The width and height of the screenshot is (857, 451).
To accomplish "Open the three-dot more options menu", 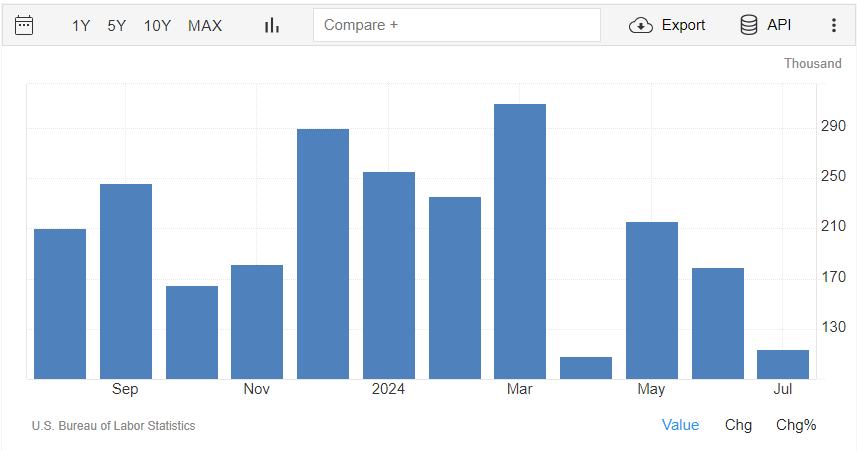I will coord(833,25).
